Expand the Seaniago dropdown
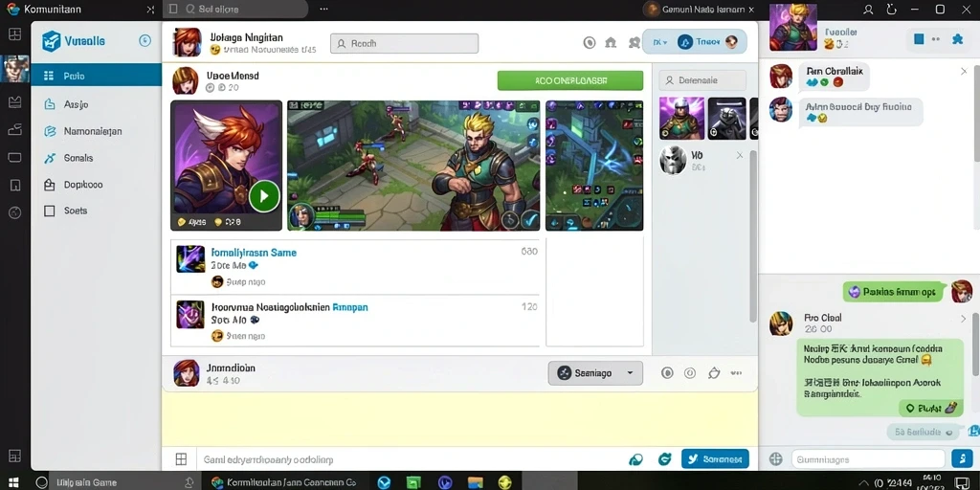Image resolution: width=980 pixels, height=490 pixels. 595,373
